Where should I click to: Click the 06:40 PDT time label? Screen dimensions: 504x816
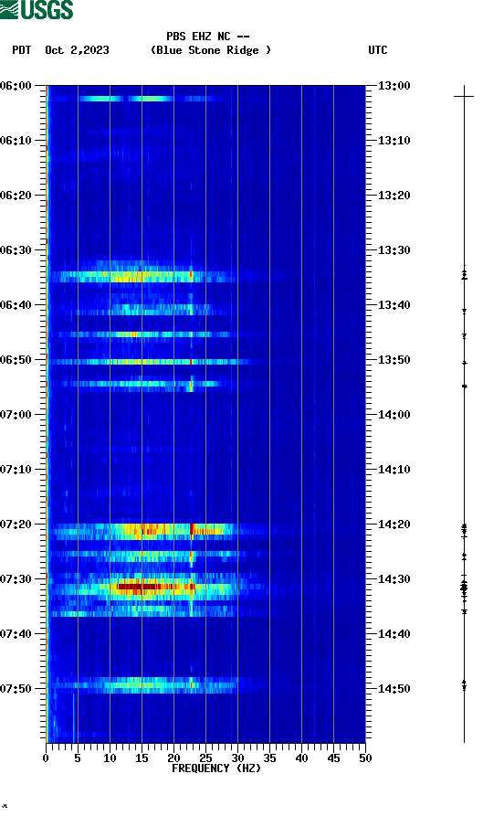coord(16,304)
